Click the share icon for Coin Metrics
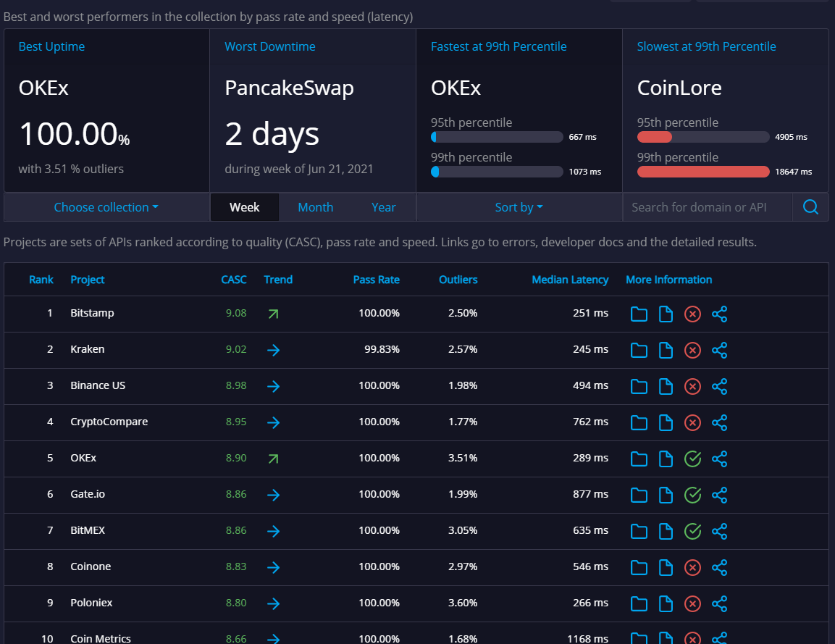The width and height of the screenshot is (835, 644). click(719, 638)
